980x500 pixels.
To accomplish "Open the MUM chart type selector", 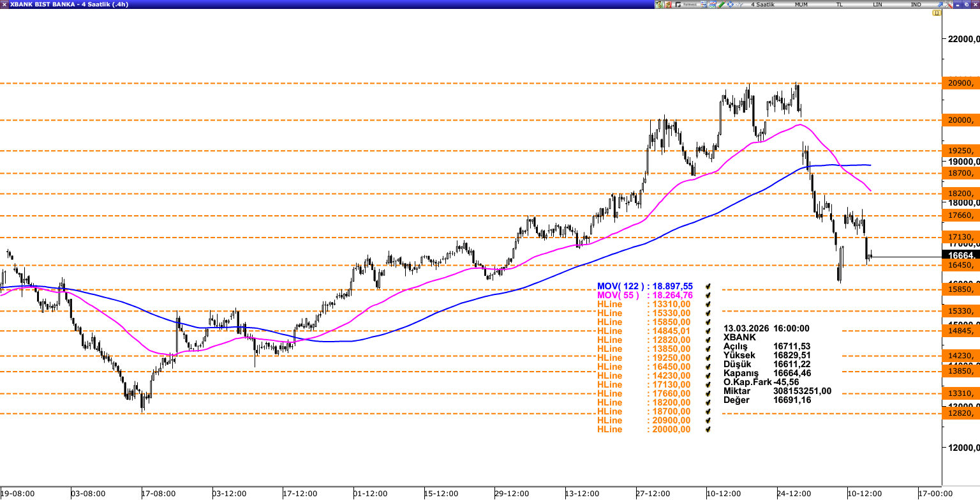I will coord(801,4).
